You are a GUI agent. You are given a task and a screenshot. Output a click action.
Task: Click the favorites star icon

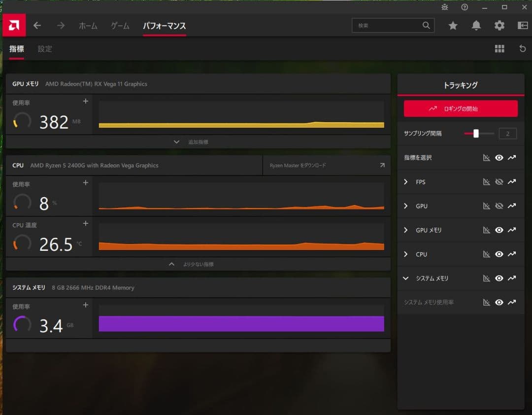coord(453,25)
